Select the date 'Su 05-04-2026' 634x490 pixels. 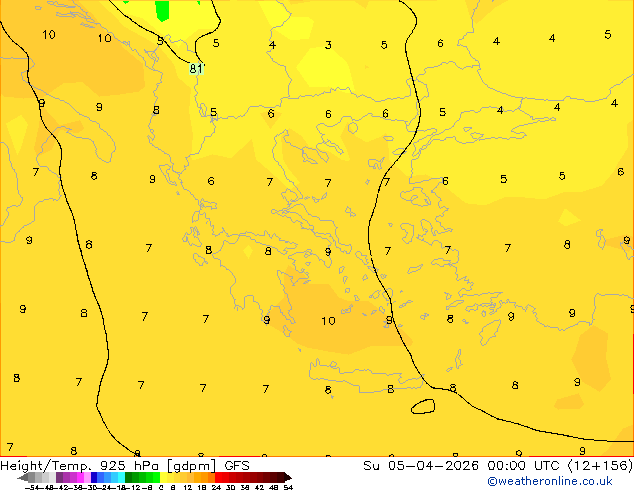[x=421, y=466]
